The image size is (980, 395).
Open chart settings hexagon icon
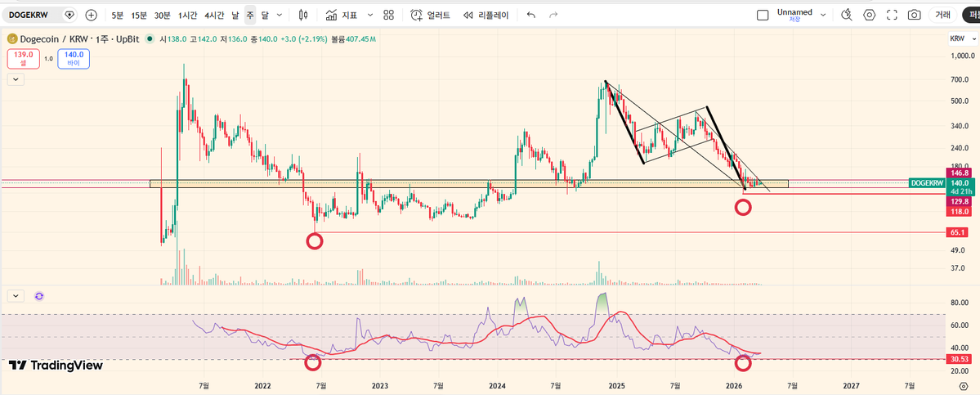[x=870, y=15]
